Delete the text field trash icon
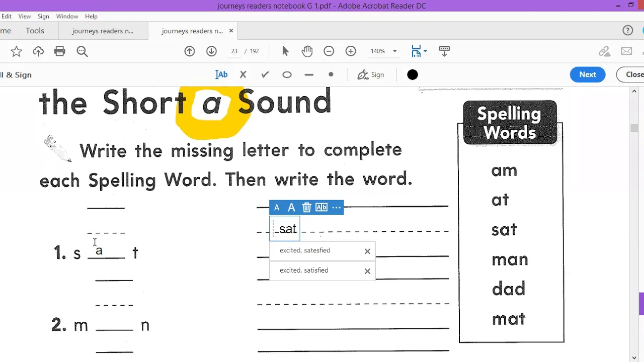This screenshot has width=644, height=362. [x=306, y=207]
